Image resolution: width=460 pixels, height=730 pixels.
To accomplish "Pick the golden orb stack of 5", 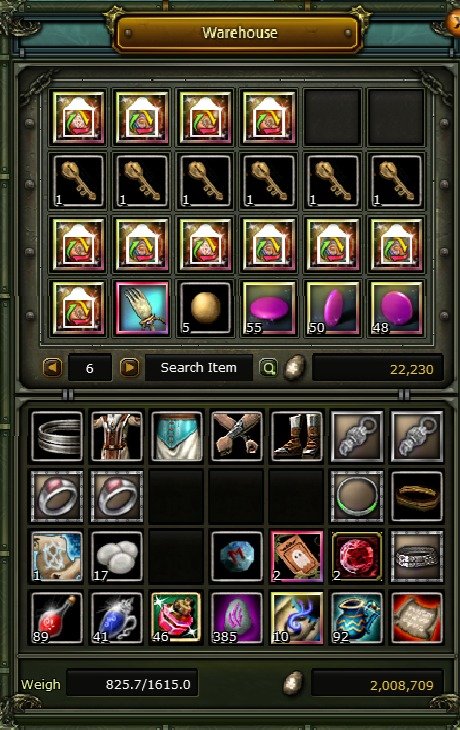I will (x=205, y=308).
